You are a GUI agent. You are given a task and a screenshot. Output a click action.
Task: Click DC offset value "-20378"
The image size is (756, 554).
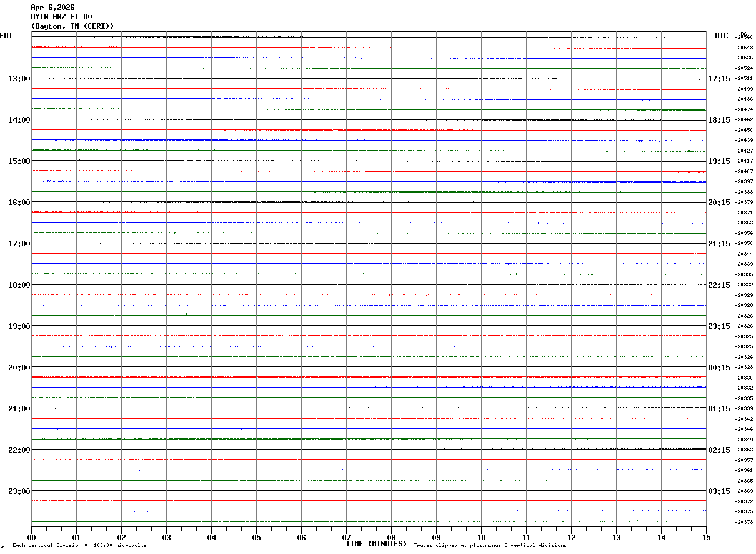pos(744,522)
